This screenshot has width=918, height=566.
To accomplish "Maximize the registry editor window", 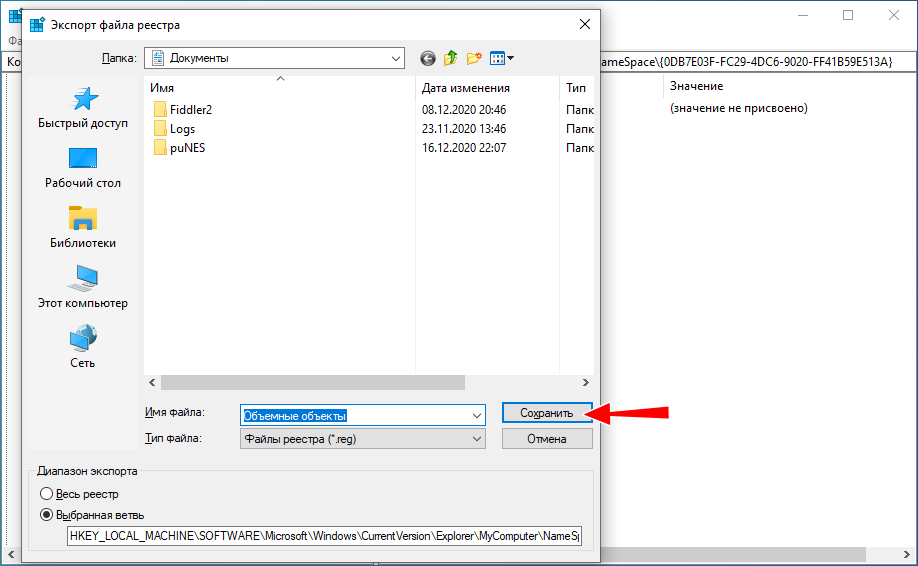I will point(848,15).
